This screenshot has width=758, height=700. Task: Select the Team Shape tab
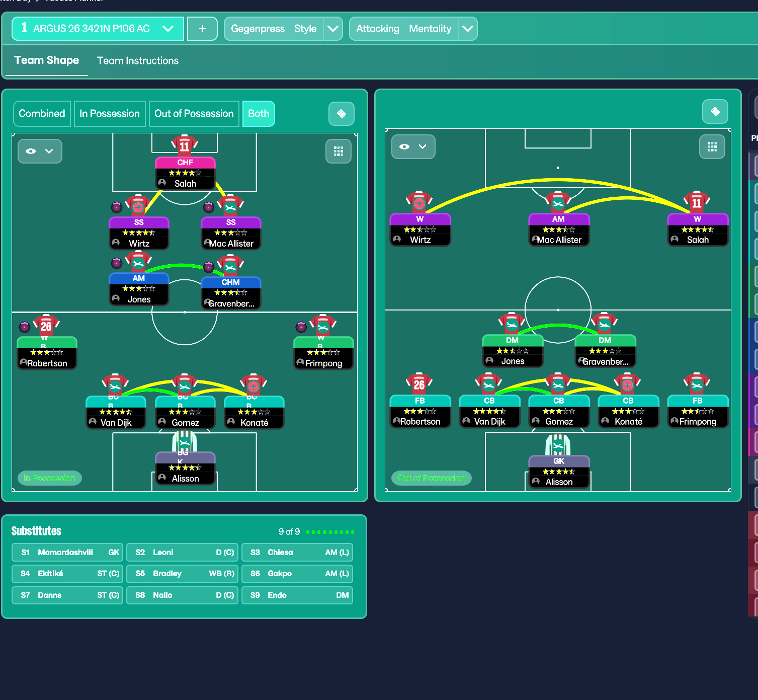[46, 60]
